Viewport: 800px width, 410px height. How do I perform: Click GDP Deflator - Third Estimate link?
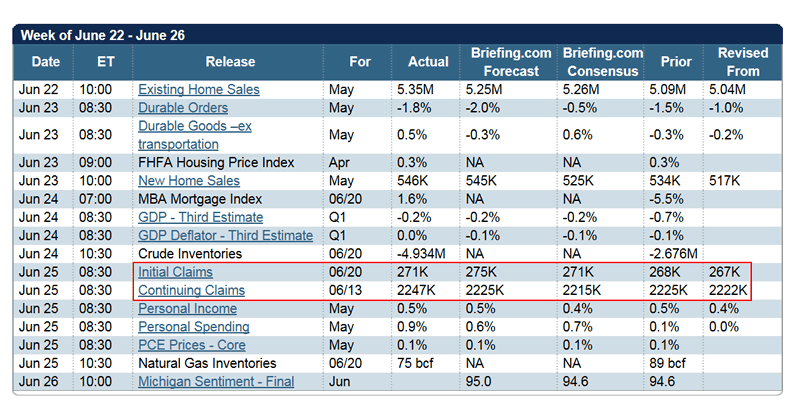[x=225, y=235]
